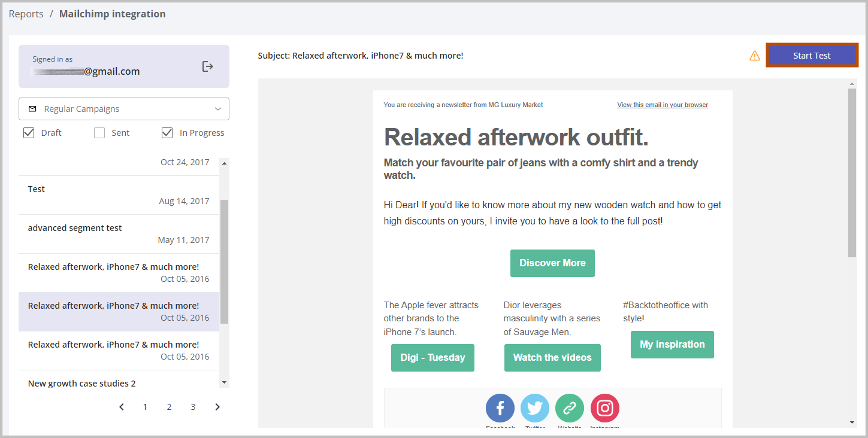Open the Twitter social icon
868x438 pixels.
[x=535, y=408]
